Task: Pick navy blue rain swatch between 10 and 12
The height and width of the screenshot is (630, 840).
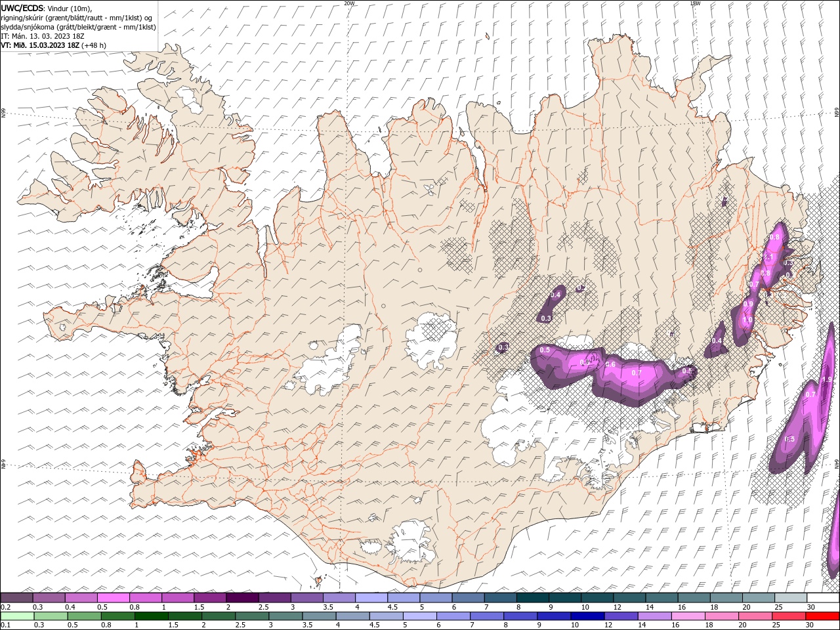Action: tap(587, 616)
